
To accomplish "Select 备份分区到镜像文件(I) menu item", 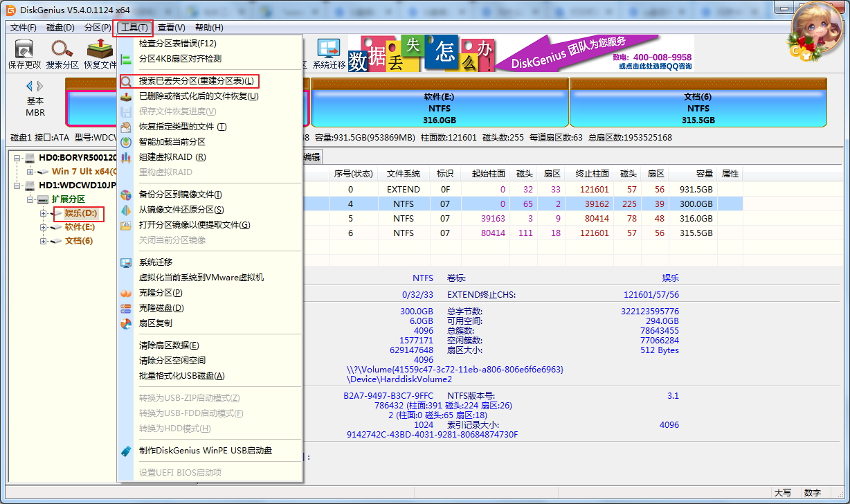I will point(180,195).
